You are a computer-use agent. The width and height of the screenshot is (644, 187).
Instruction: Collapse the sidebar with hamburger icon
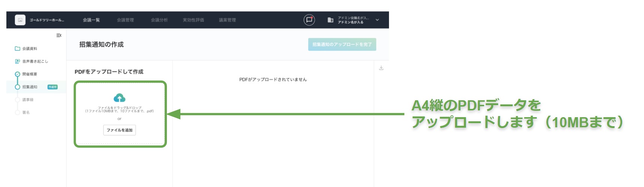coord(59,35)
